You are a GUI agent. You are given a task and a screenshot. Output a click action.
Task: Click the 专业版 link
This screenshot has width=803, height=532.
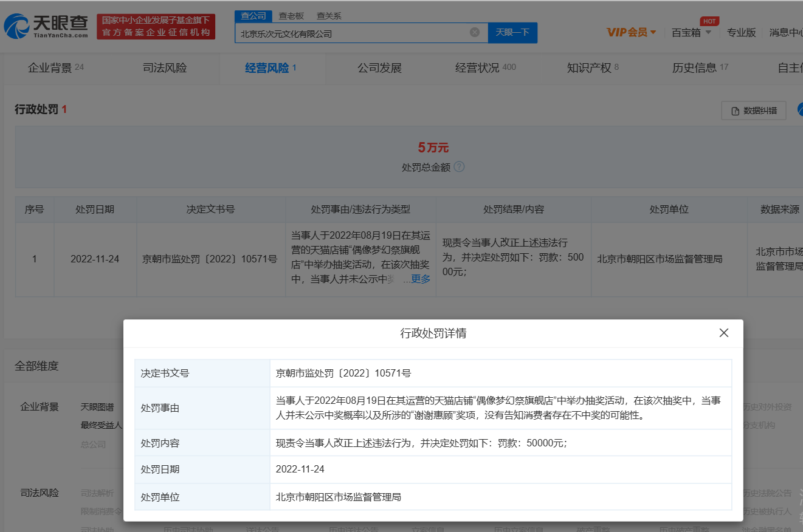741,33
